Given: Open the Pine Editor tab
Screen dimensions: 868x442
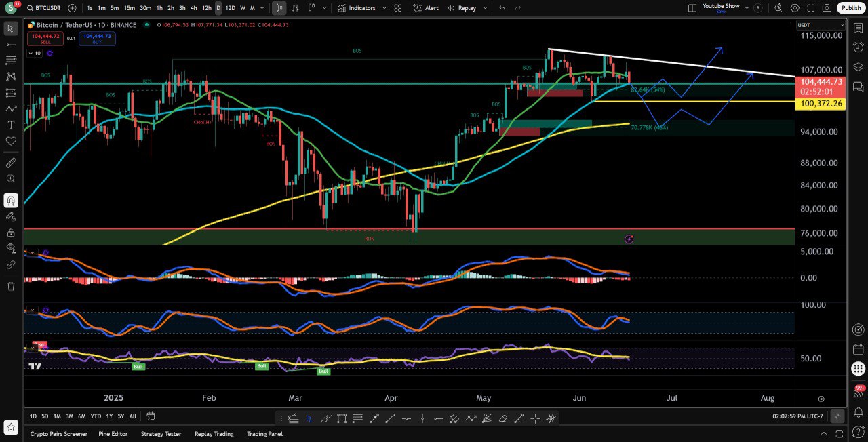Looking at the screenshot, I should click(x=113, y=434).
